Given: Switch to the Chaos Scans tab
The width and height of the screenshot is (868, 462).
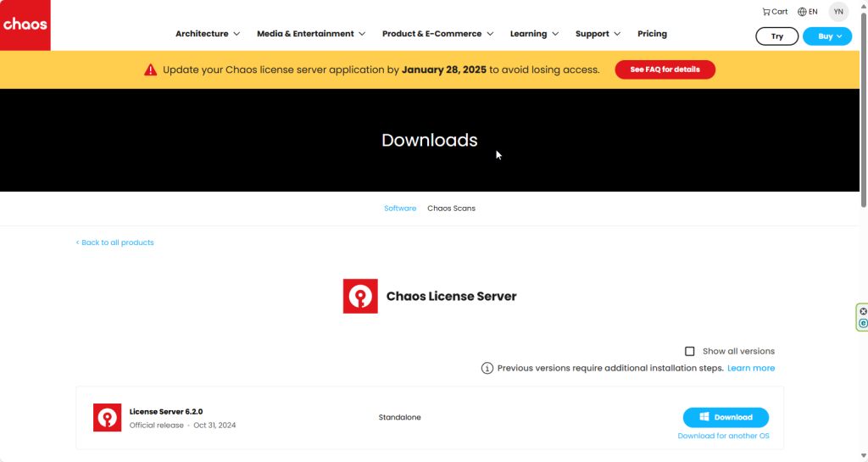Looking at the screenshot, I should pos(451,209).
